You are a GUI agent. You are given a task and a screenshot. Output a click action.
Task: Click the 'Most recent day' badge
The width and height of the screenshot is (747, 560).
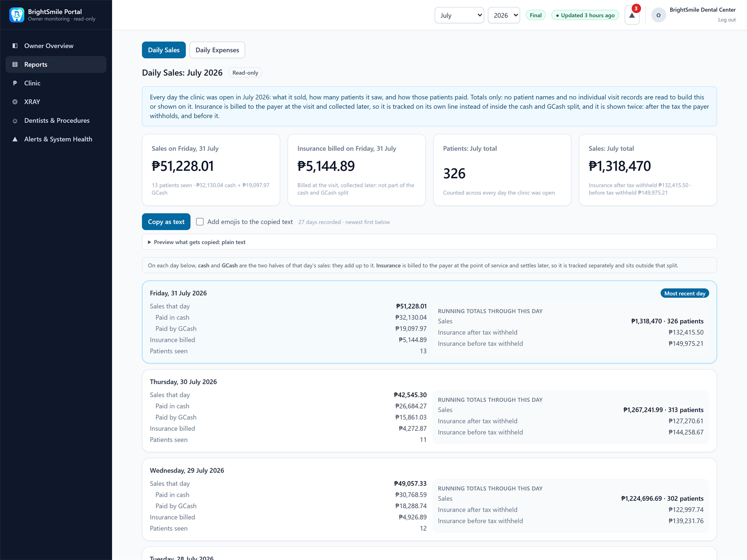click(x=684, y=294)
